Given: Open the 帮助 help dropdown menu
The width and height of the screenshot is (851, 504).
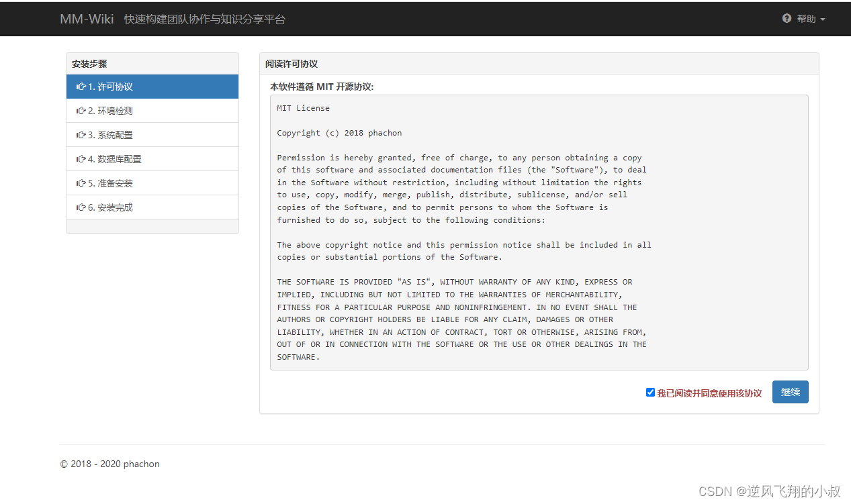Looking at the screenshot, I should tap(804, 19).
